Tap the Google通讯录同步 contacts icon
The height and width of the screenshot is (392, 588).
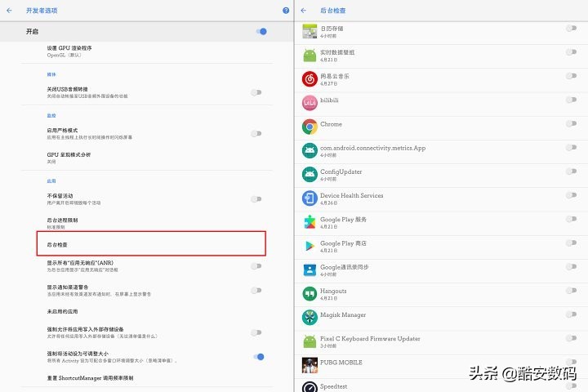310,270
